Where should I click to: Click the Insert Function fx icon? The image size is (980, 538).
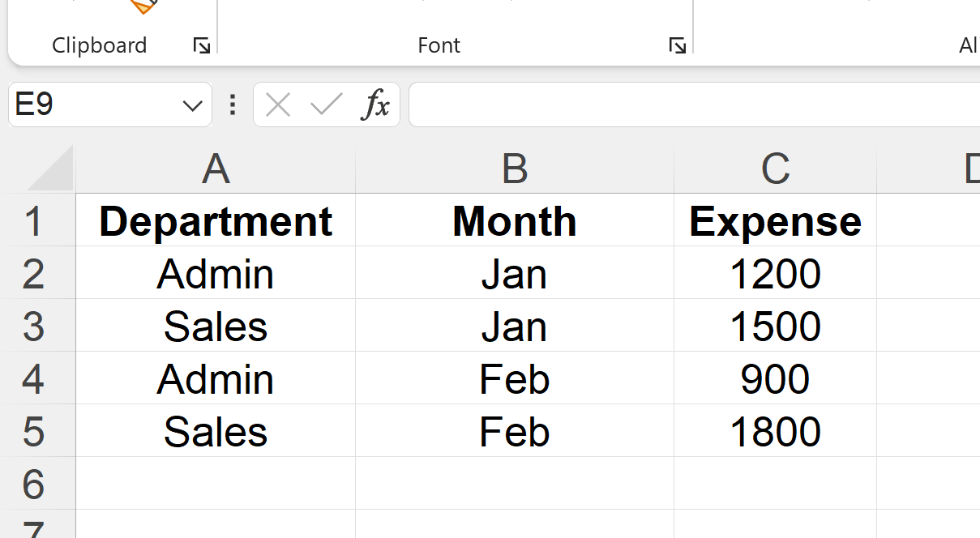(x=376, y=105)
